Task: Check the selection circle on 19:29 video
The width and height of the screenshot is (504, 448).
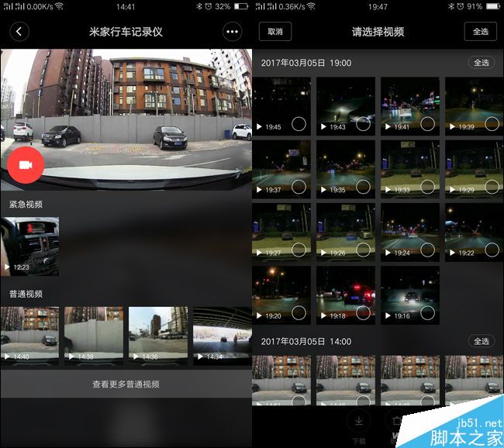Action: [x=492, y=187]
